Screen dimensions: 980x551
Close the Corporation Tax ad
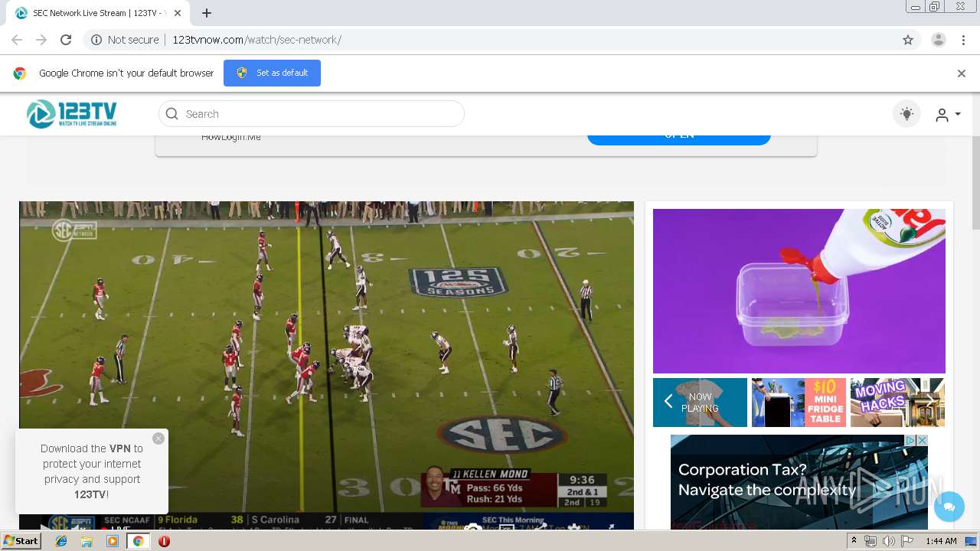coord(923,440)
